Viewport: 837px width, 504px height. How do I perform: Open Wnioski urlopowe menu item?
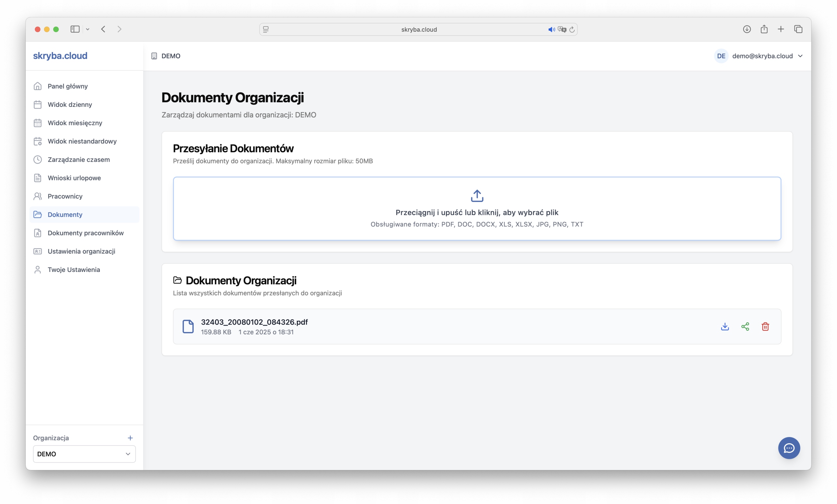[74, 178]
